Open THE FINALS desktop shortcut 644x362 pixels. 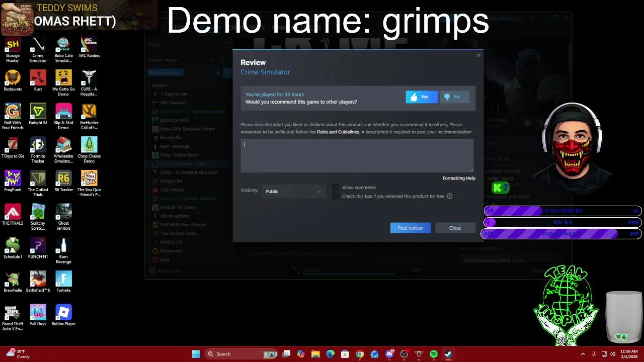(13, 215)
